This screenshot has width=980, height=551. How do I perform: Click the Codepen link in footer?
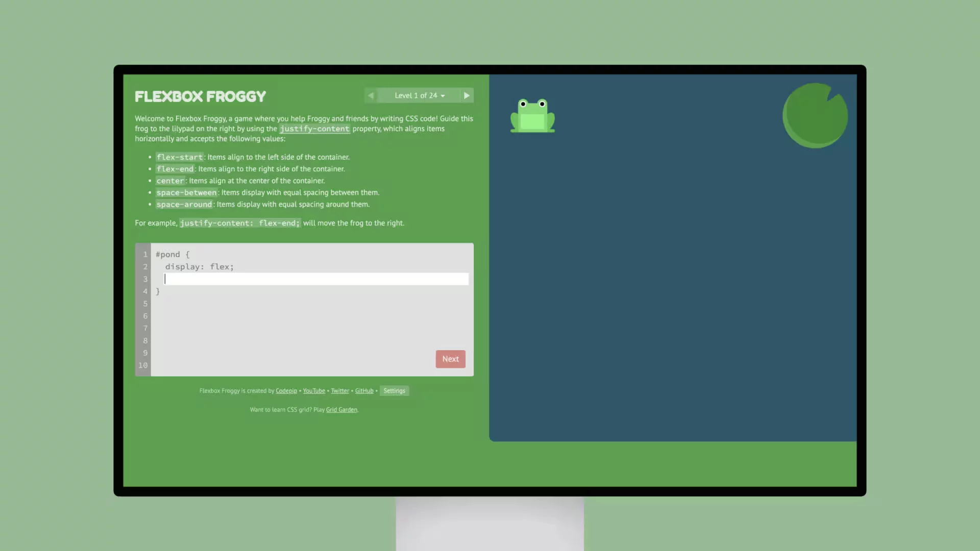(x=286, y=390)
